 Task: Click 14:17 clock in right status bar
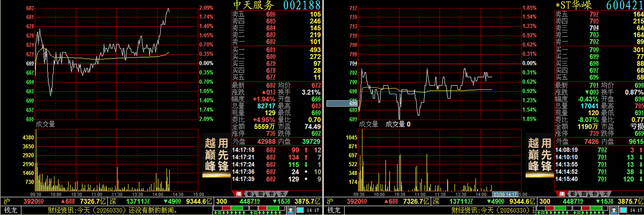coord(636,210)
